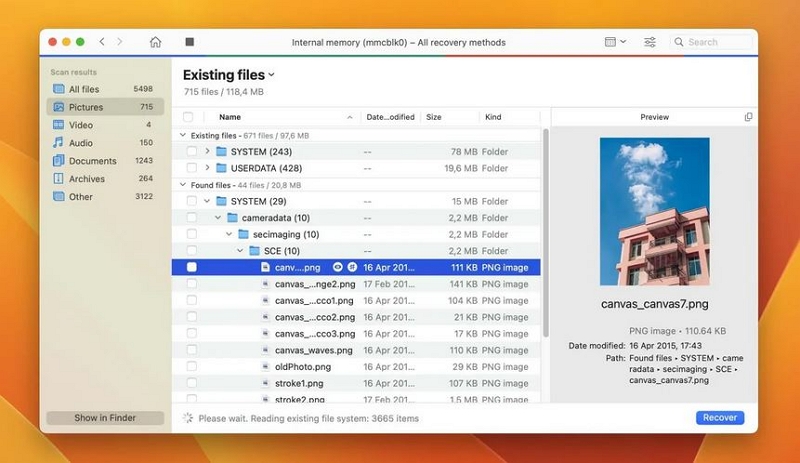Viewport: 800px width, 463px height.
Task: Sort by the Size column header
Action: pos(434,117)
